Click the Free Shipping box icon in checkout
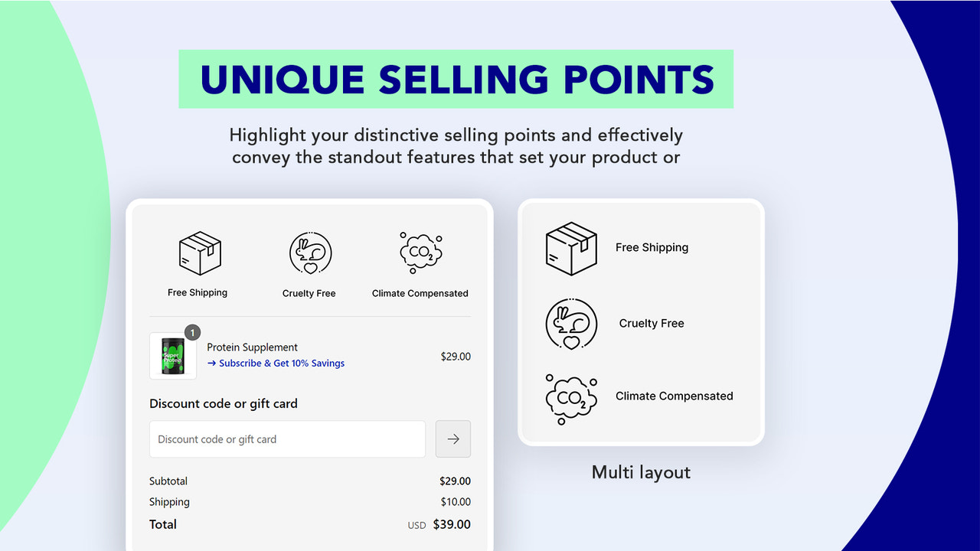 (x=200, y=253)
